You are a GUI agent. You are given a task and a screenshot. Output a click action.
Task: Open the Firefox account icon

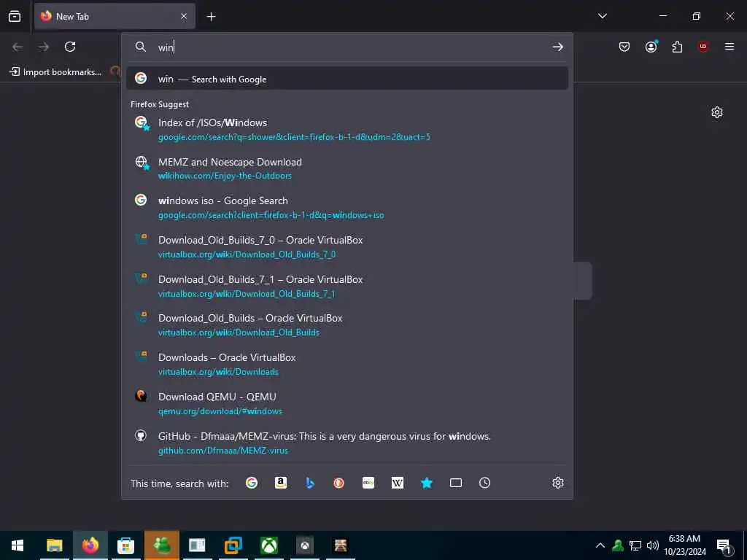click(651, 47)
